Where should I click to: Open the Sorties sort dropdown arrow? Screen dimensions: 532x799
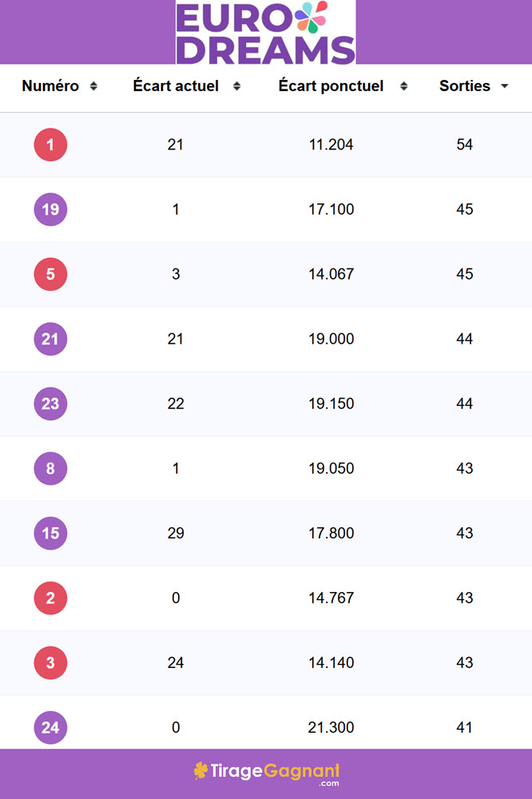(x=504, y=85)
